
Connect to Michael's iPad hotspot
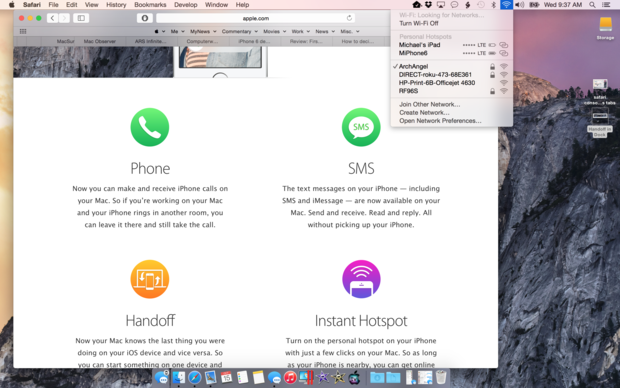[x=452, y=45]
